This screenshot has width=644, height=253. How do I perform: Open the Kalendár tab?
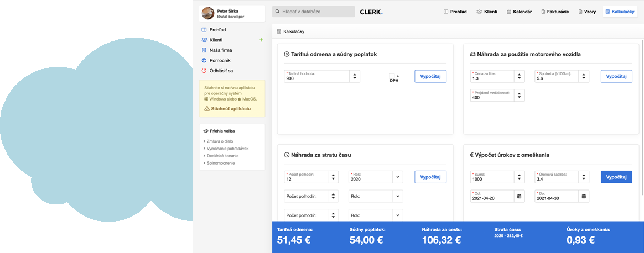tap(520, 12)
